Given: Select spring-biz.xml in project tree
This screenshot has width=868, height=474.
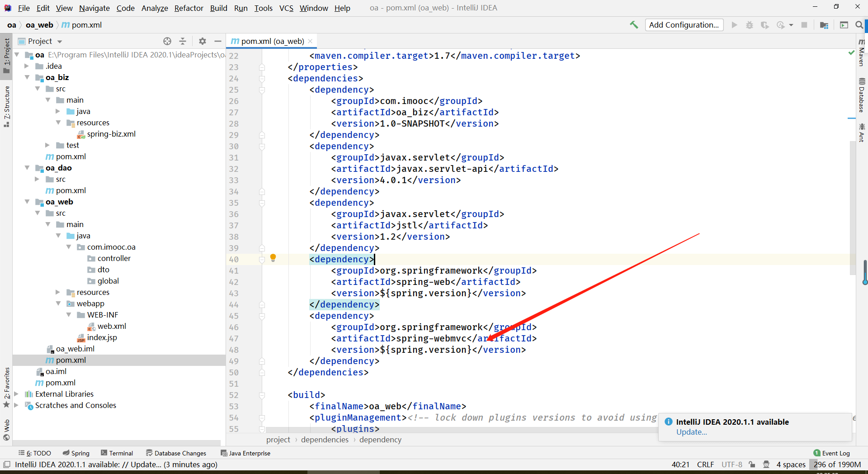Looking at the screenshot, I should point(111,134).
